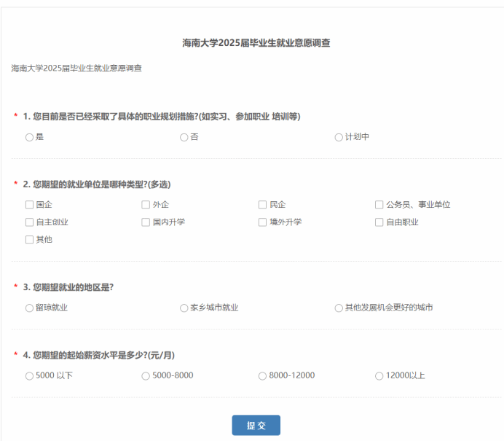504x441 pixels.
Task: Pick the '12000以上' salary option
Action: [379, 376]
